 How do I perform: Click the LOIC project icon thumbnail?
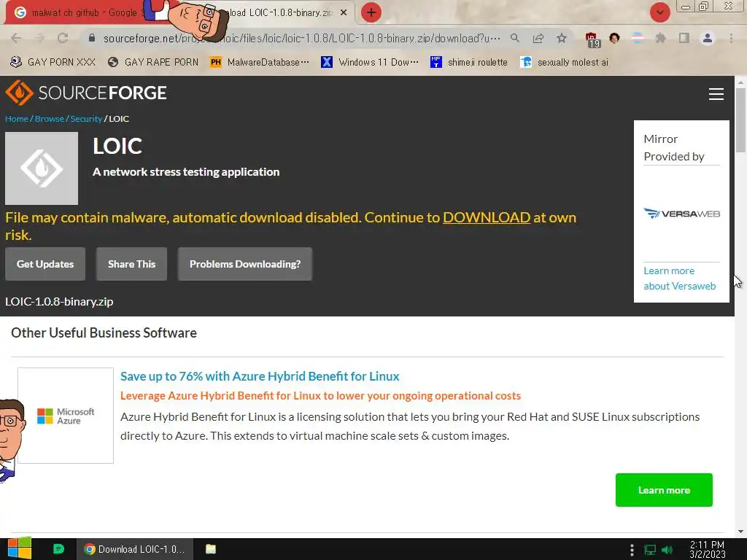tap(42, 168)
